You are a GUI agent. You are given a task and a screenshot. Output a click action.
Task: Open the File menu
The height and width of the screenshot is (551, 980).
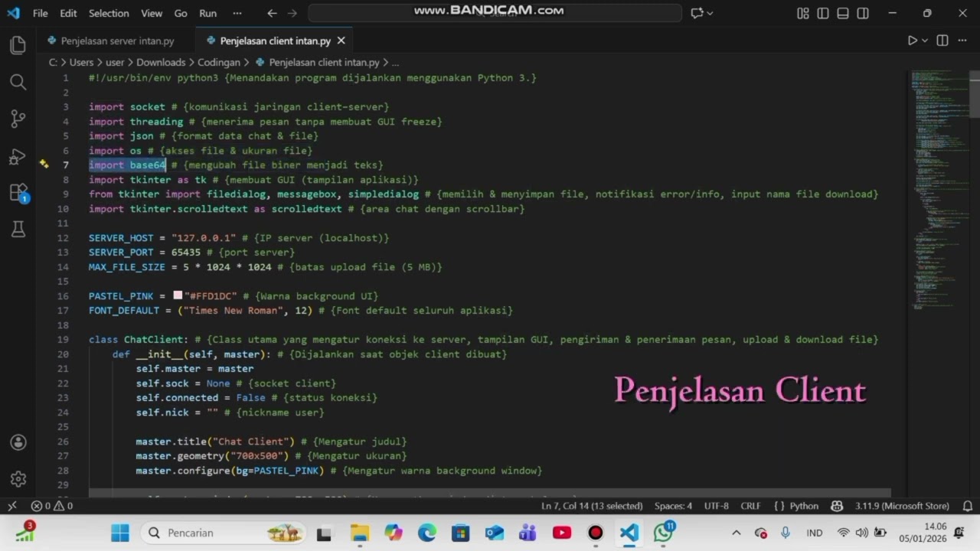40,13
